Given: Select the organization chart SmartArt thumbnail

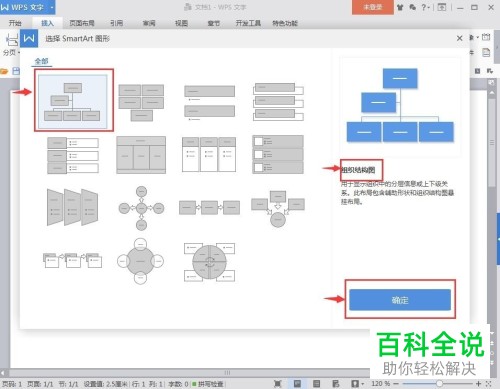Looking at the screenshot, I should coord(73,101).
